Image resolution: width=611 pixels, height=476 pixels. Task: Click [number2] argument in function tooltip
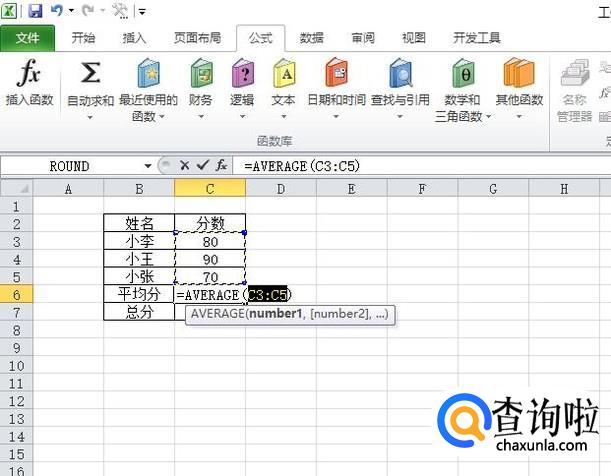[x=340, y=314]
